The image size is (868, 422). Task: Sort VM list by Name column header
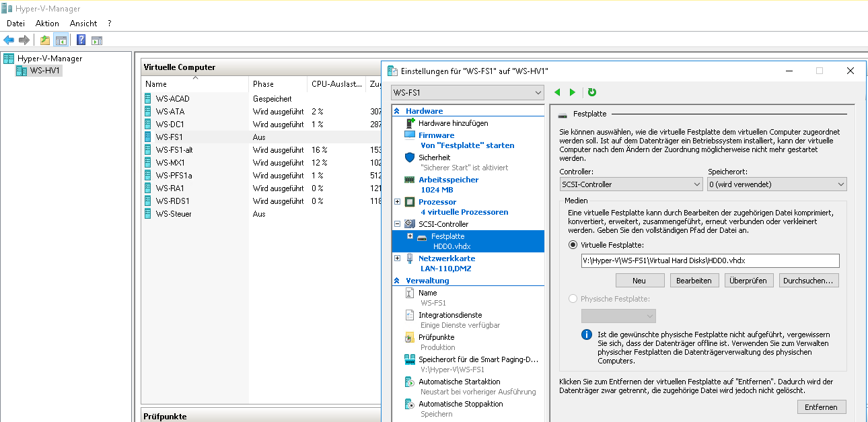coord(195,84)
